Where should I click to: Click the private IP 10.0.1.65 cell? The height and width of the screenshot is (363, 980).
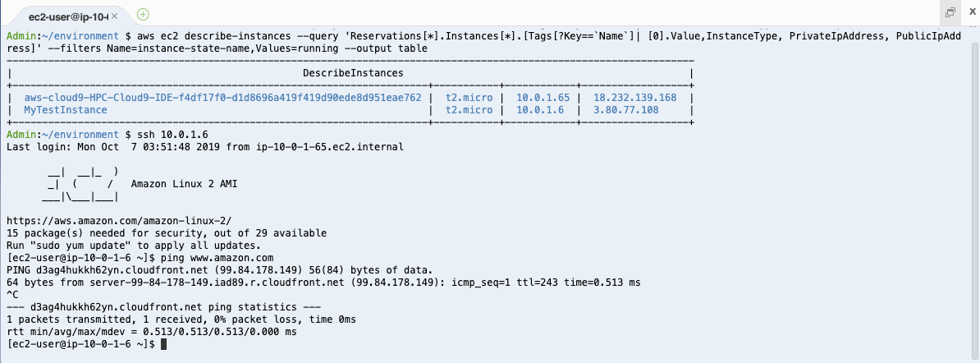pyautogui.click(x=543, y=98)
